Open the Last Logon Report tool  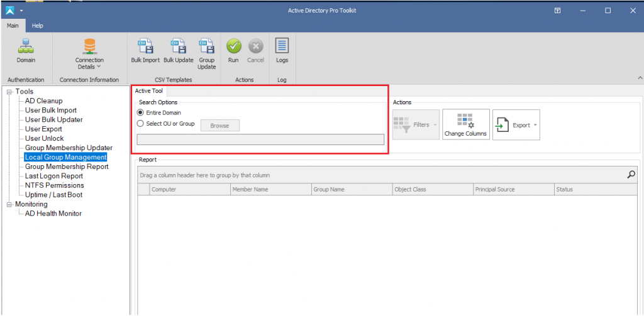click(54, 176)
